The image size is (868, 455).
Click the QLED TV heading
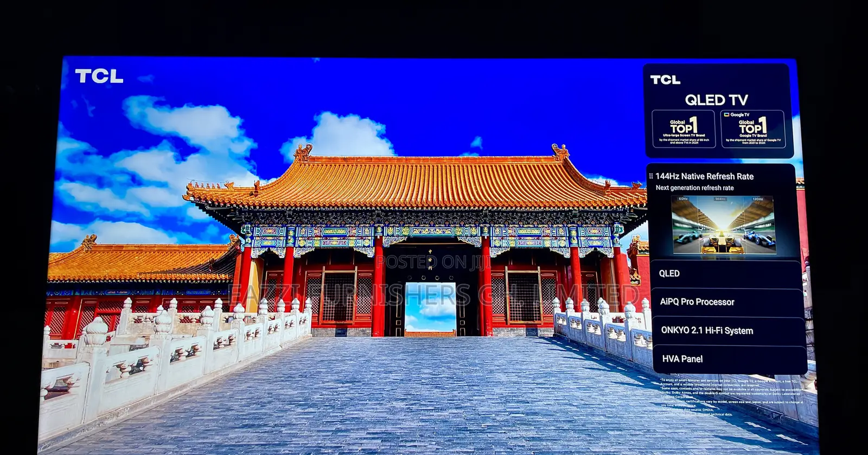(x=716, y=100)
